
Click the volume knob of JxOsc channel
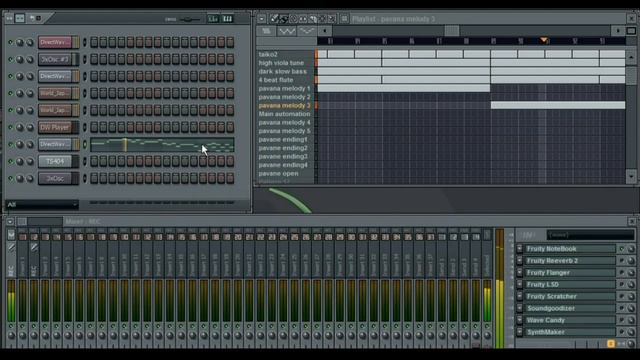[x=30, y=179]
